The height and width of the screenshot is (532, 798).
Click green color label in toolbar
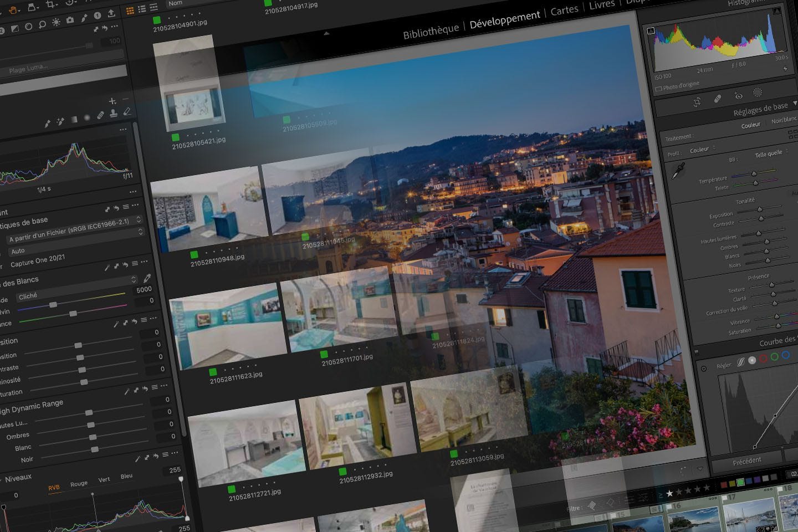pyautogui.click(x=740, y=482)
